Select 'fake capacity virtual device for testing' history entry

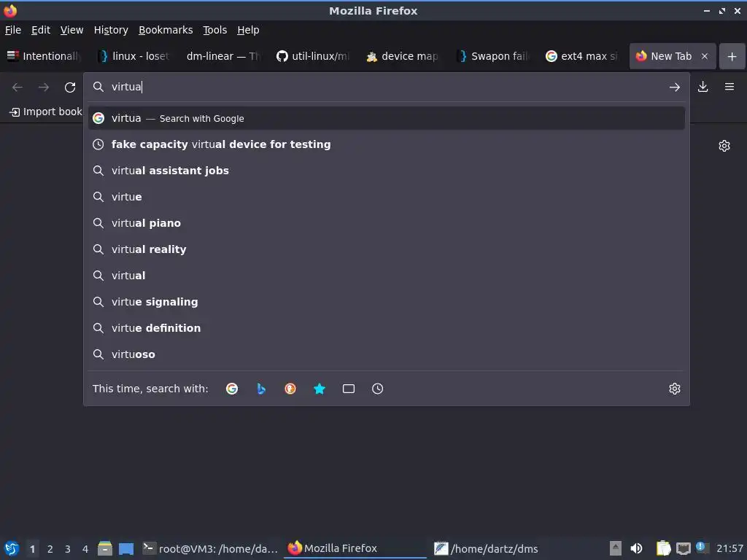[x=387, y=144]
